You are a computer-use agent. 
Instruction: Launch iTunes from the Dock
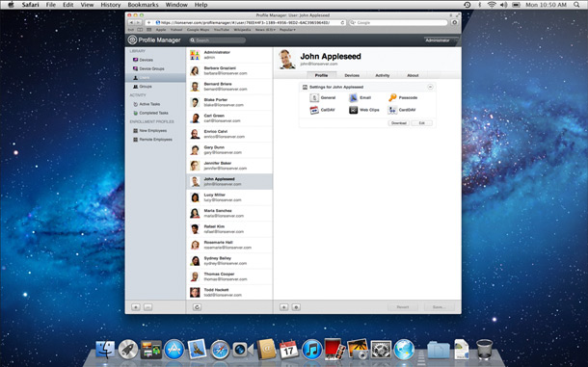tap(312, 350)
